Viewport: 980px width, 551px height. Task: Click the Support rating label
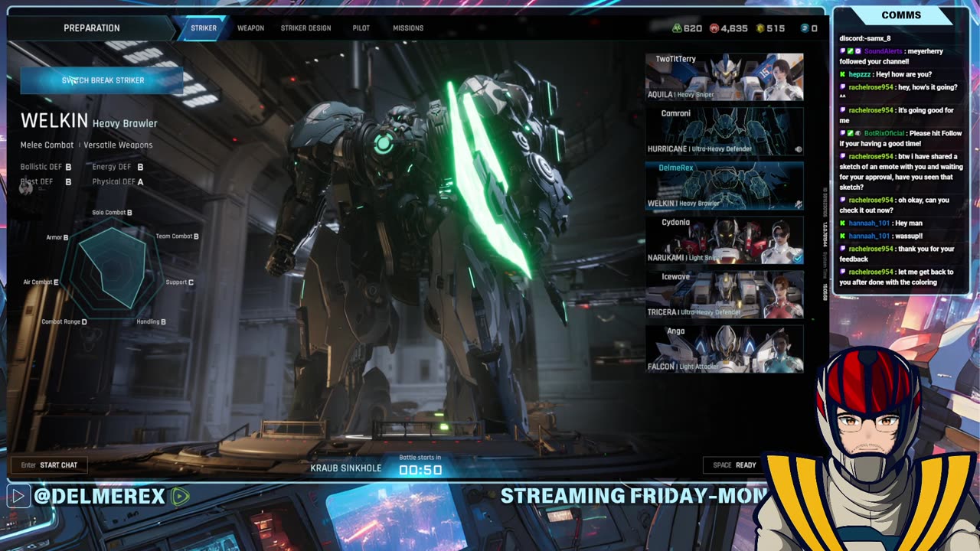coord(180,282)
